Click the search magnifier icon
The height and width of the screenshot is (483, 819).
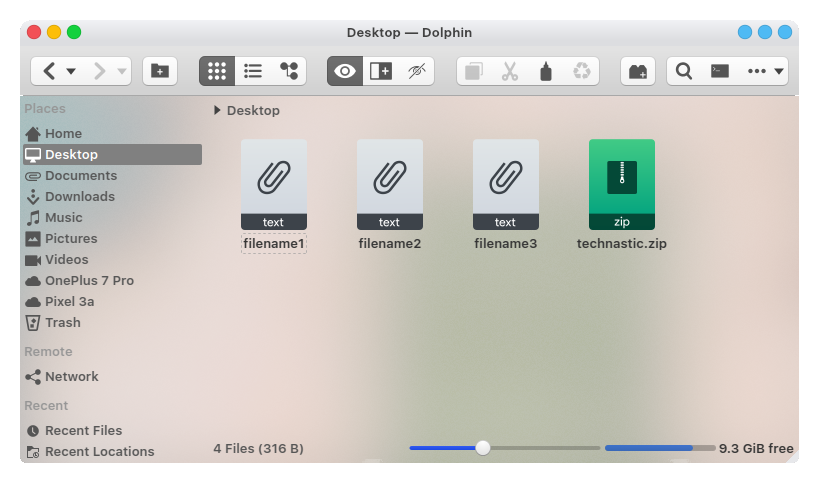(x=684, y=71)
